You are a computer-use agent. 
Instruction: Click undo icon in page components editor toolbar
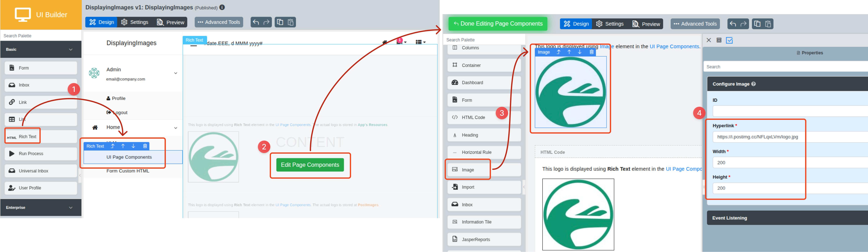click(733, 24)
